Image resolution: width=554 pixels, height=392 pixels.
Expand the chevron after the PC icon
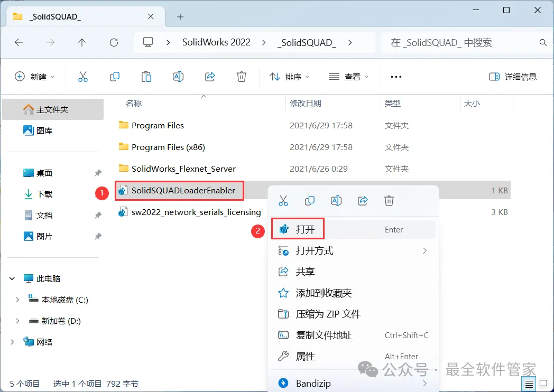168,43
